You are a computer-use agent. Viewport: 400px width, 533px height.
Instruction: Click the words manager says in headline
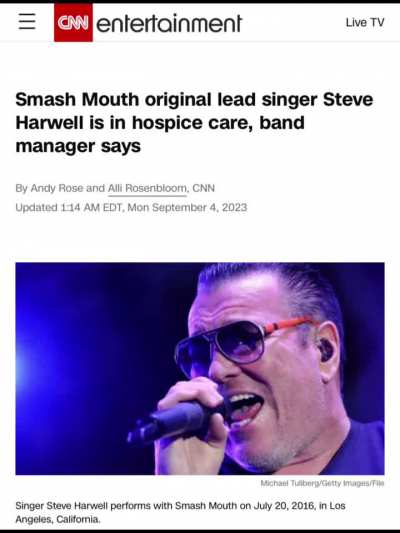[78, 147]
